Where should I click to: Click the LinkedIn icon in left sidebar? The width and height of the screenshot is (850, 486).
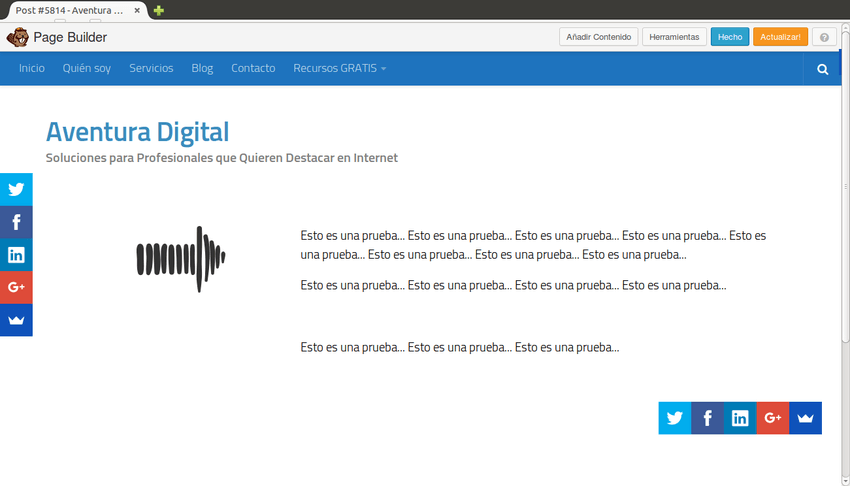16,255
